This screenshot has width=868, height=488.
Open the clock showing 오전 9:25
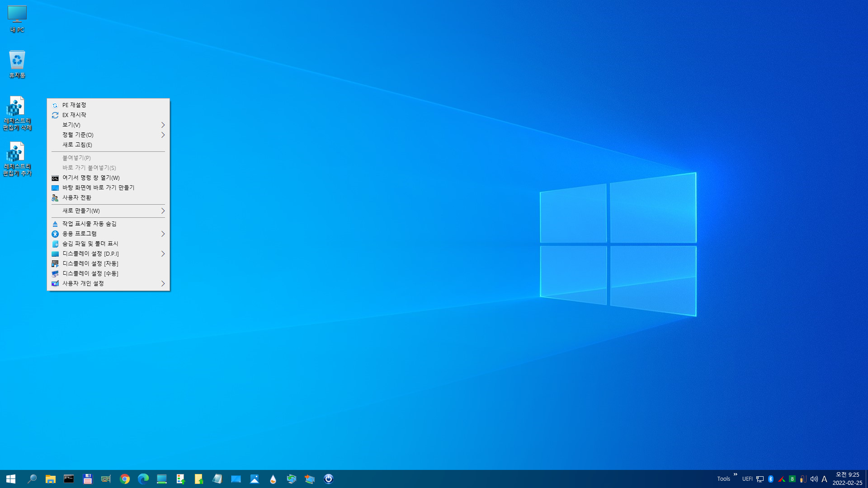coord(847,479)
